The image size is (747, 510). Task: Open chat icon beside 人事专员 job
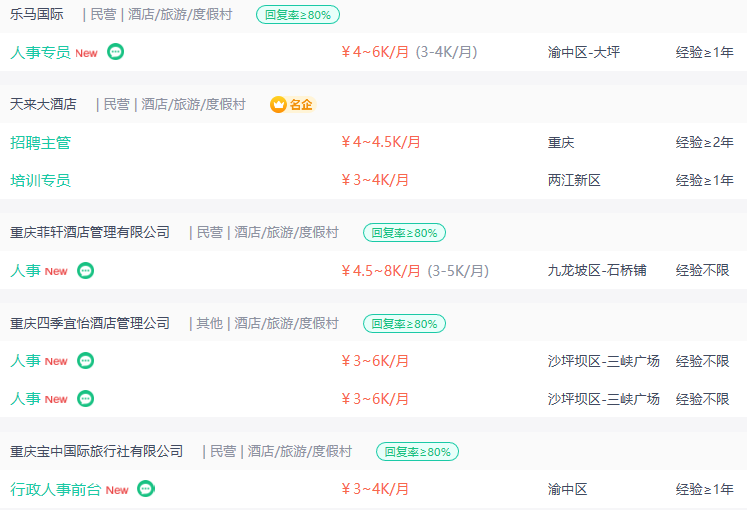tap(115, 51)
